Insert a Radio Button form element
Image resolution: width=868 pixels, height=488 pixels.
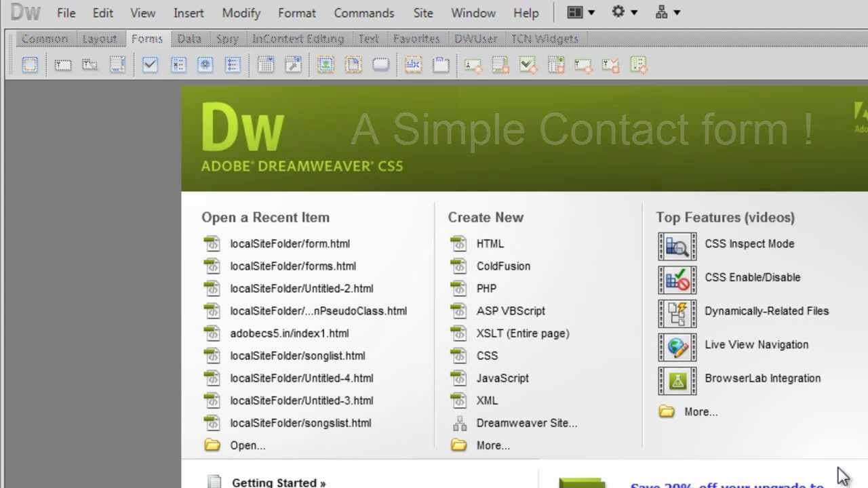click(205, 65)
